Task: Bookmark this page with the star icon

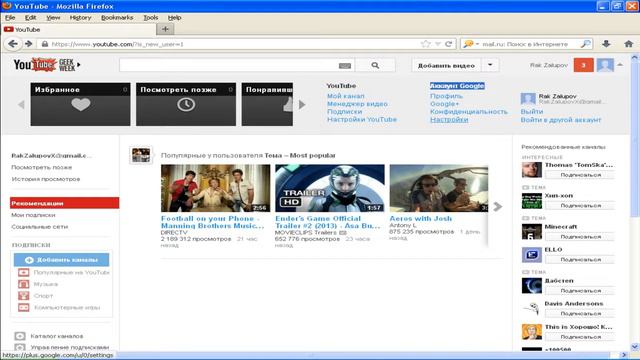Action: [x=426, y=44]
